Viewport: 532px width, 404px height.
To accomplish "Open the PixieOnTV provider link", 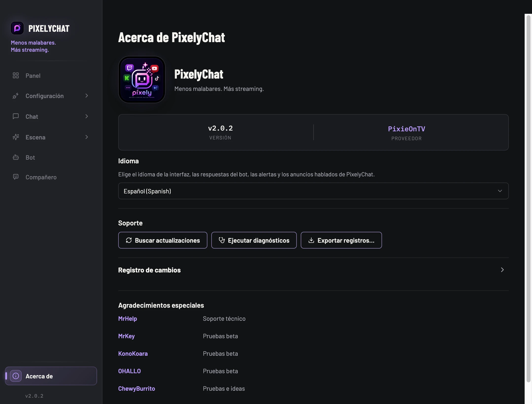I will point(406,129).
